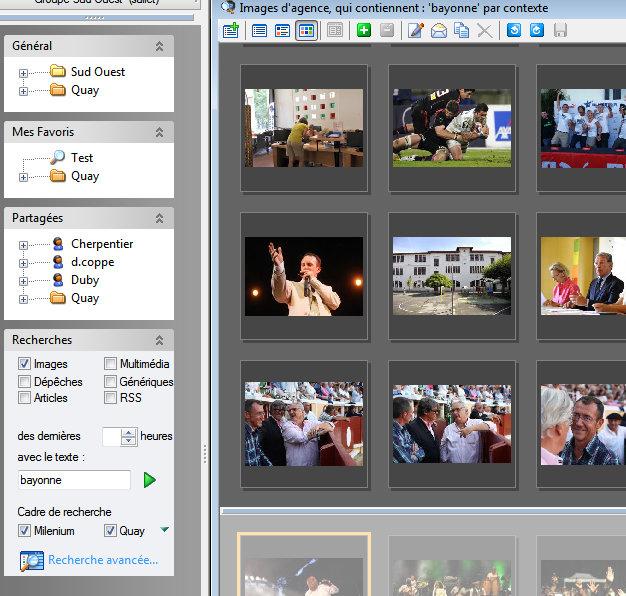The height and width of the screenshot is (596, 626).
Task: Select the Sud Ouest folder in Général
Action: [x=98, y=72]
